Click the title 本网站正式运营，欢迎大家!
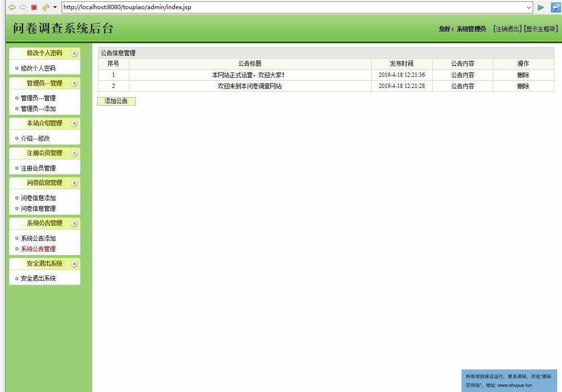The width and height of the screenshot is (562, 392). pos(249,75)
